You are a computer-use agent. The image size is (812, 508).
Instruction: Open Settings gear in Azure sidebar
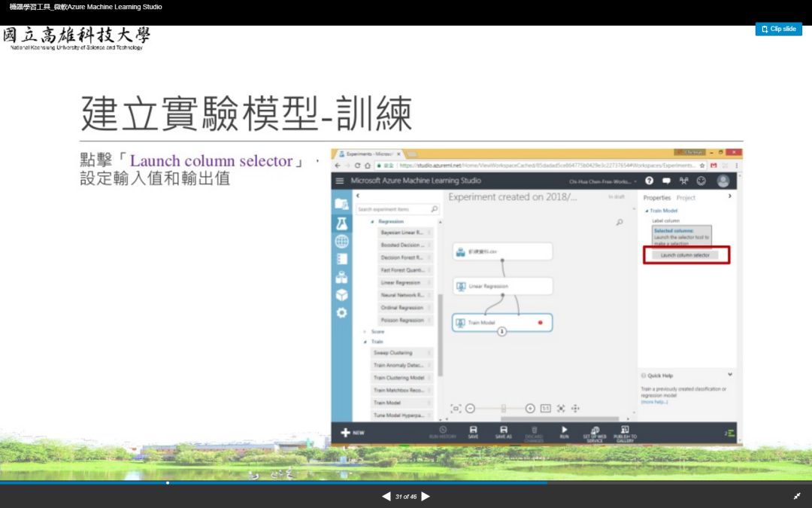pos(341,313)
